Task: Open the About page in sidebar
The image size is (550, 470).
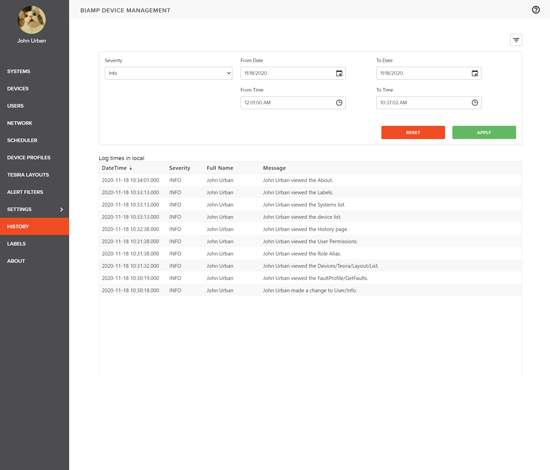Action: click(x=16, y=261)
